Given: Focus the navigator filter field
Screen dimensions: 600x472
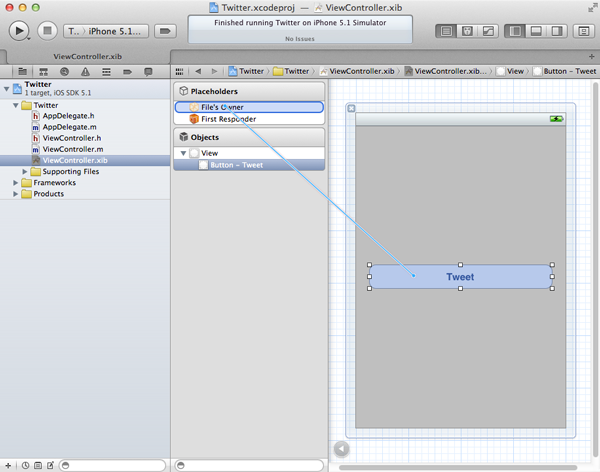Looking at the screenshot, I should click(x=112, y=465).
